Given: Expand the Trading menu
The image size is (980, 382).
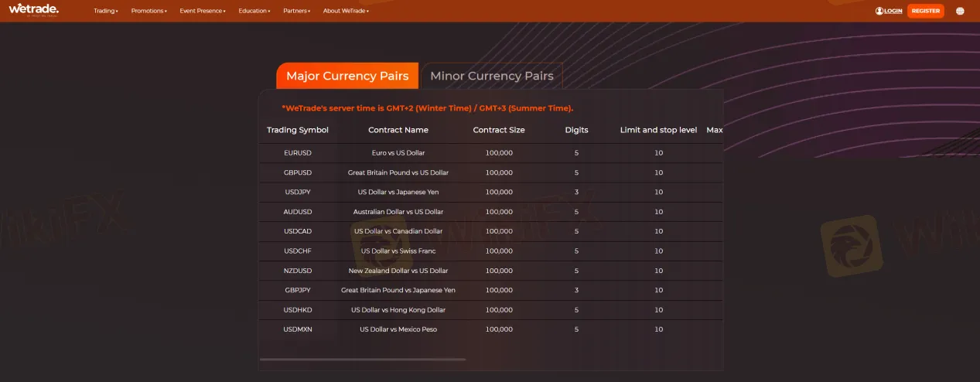Looking at the screenshot, I should [106, 12].
